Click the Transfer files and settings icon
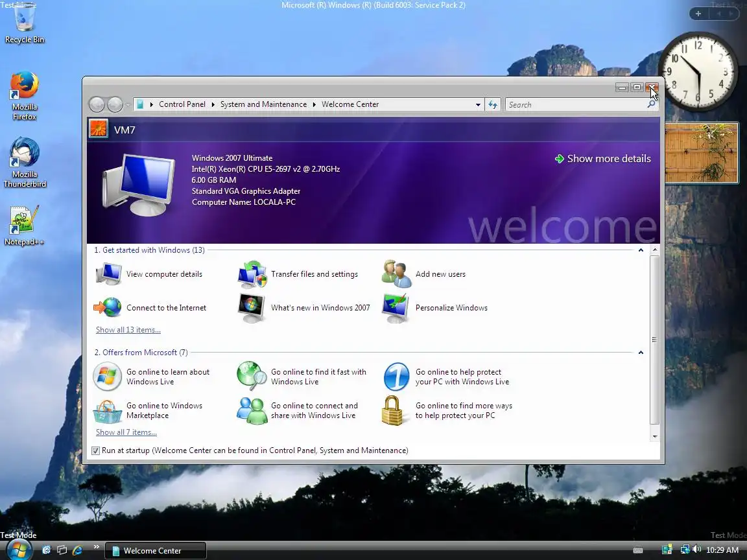 click(252, 274)
